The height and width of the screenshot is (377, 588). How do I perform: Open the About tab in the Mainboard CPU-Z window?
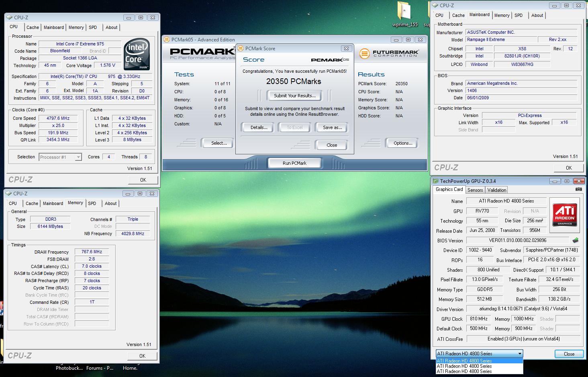(x=537, y=15)
